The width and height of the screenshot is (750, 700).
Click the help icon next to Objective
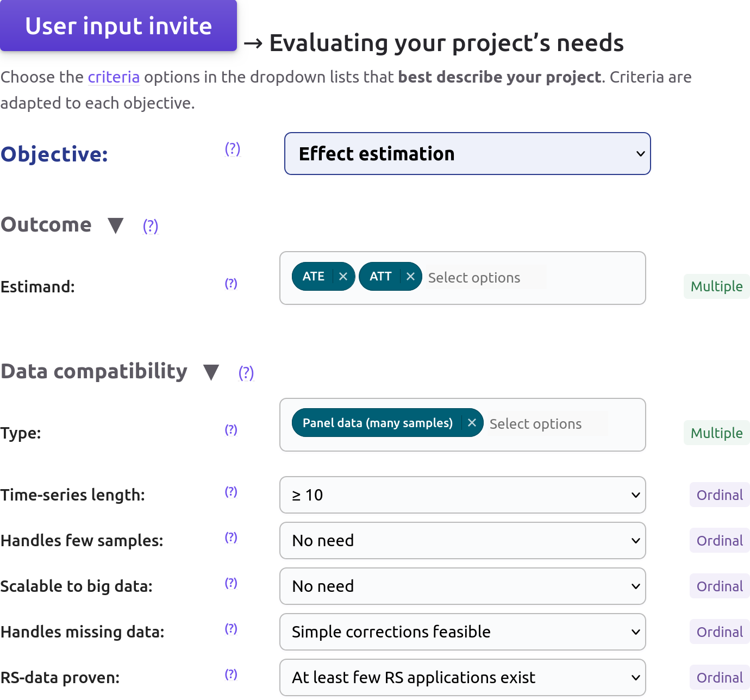233,149
